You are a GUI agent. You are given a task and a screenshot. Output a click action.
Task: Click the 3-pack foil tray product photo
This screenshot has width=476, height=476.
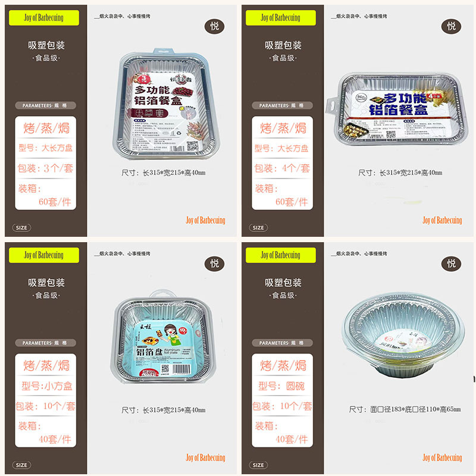(x=166, y=104)
